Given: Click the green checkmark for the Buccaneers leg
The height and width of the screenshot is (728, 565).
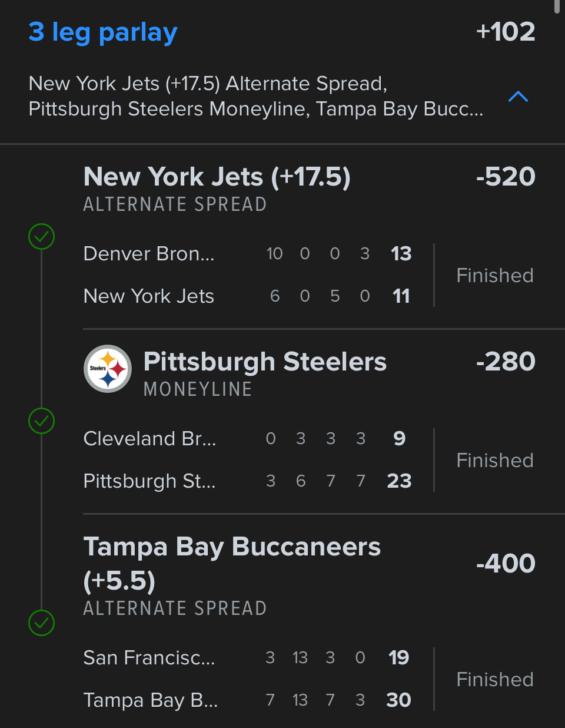Looking at the screenshot, I should click(42, 623).
